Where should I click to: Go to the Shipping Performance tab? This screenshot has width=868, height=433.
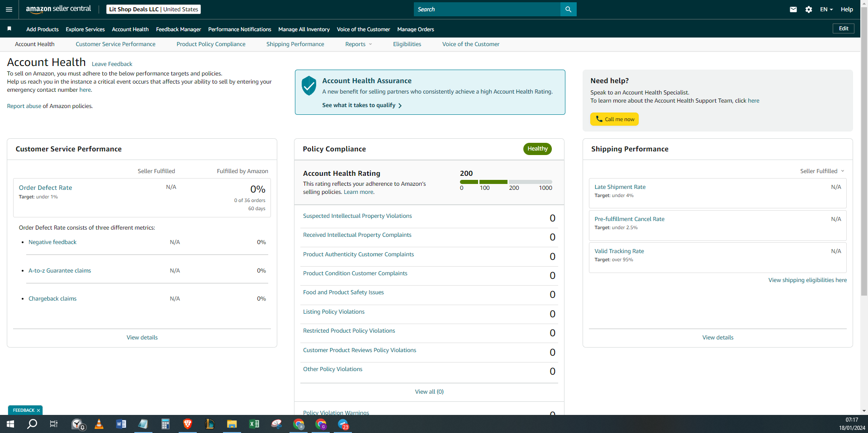tap(295, 44)
